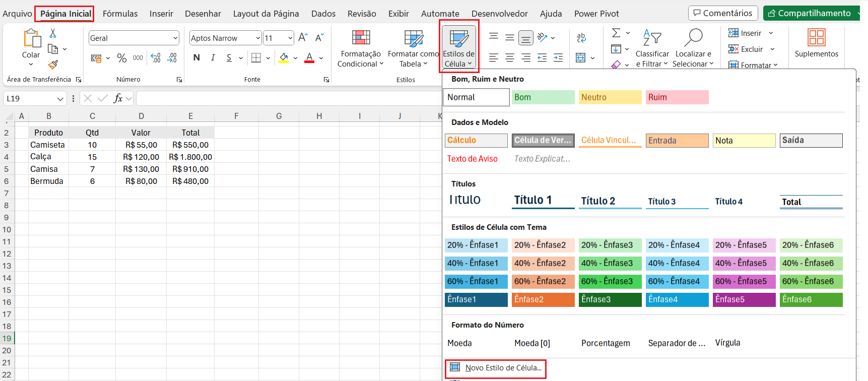
Task: Apply the Ênfase2 orange cell style
Action: [543, 299]
